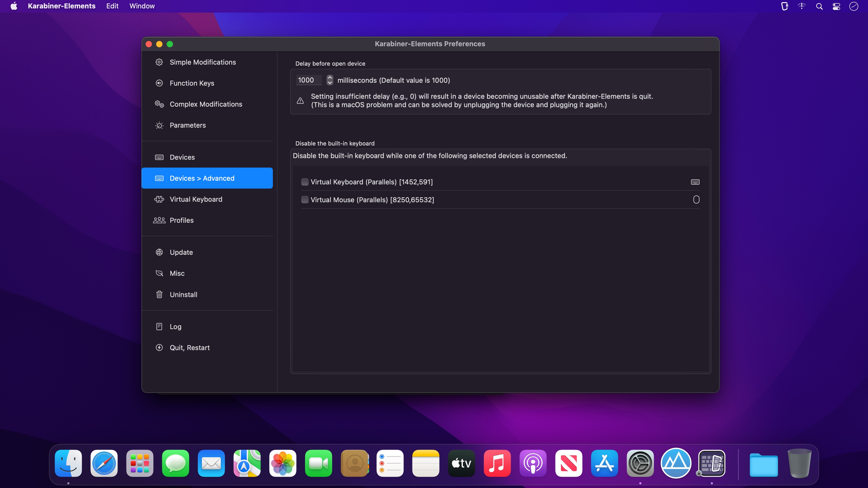The height and width of the screenshot is (488, 868).
Task: Open Launchpad from the Dock
Action: pos(140,463)
